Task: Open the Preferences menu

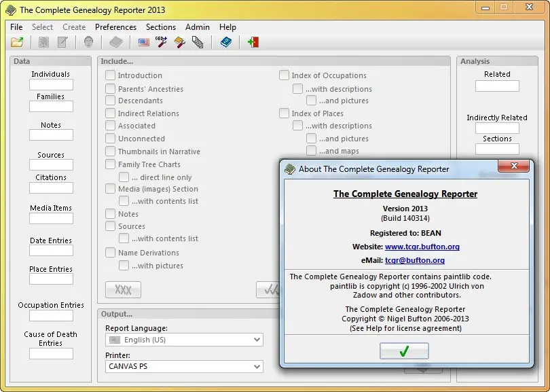Action: [115, 27]
